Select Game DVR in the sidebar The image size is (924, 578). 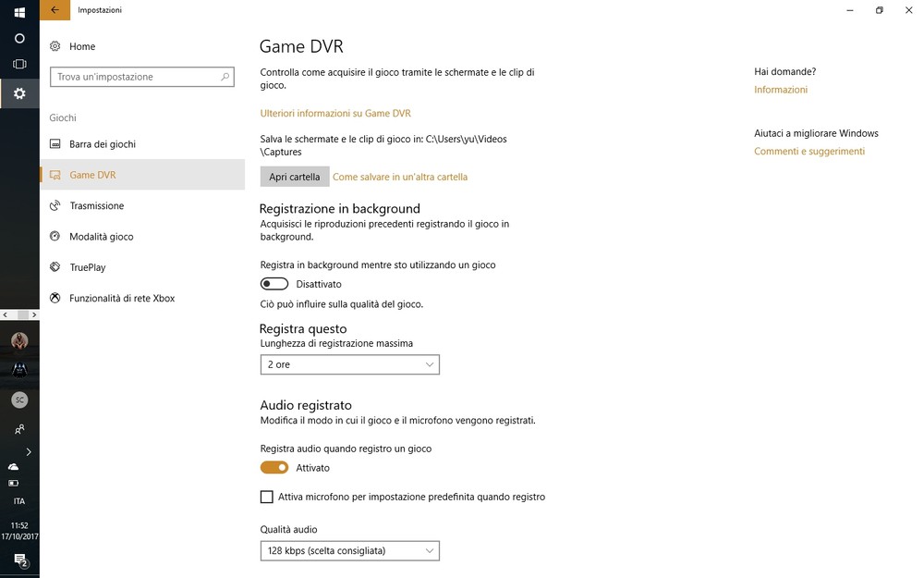(92, 175)
